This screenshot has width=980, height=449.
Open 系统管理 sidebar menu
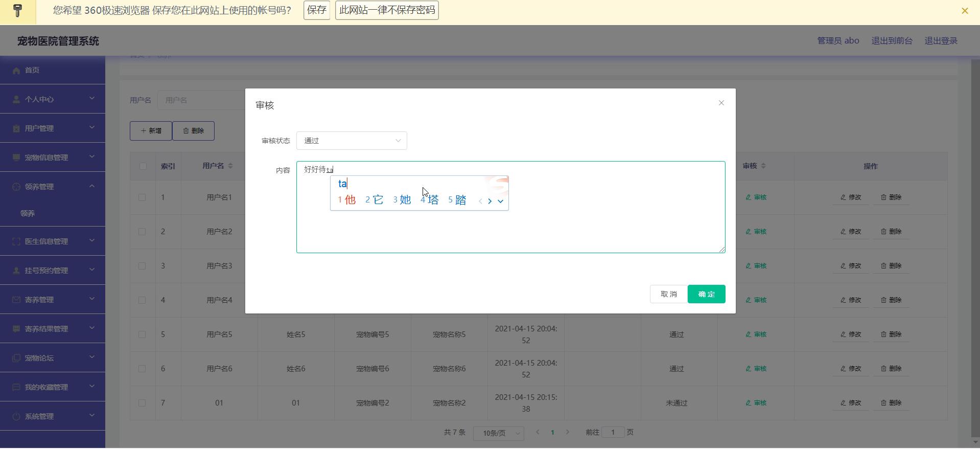(53, 416)
